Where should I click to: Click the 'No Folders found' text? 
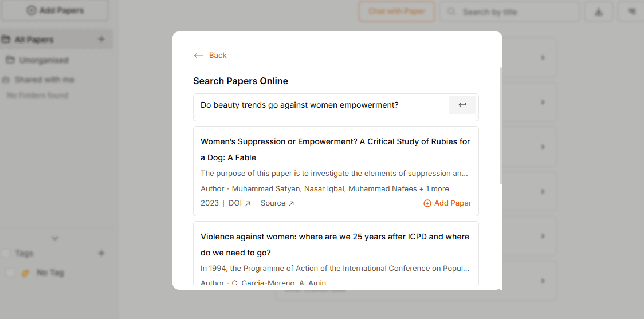(x=37, y=96)
